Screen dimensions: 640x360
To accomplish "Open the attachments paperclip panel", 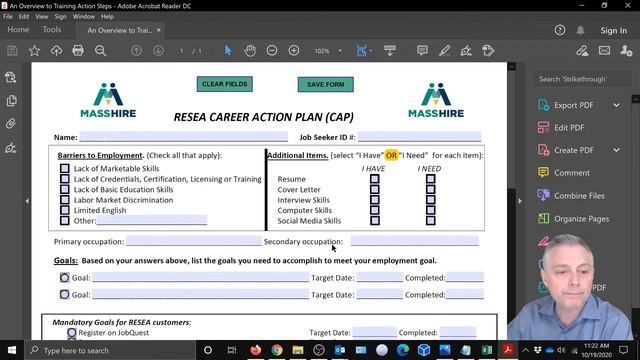I will click(x=11, y=124).
